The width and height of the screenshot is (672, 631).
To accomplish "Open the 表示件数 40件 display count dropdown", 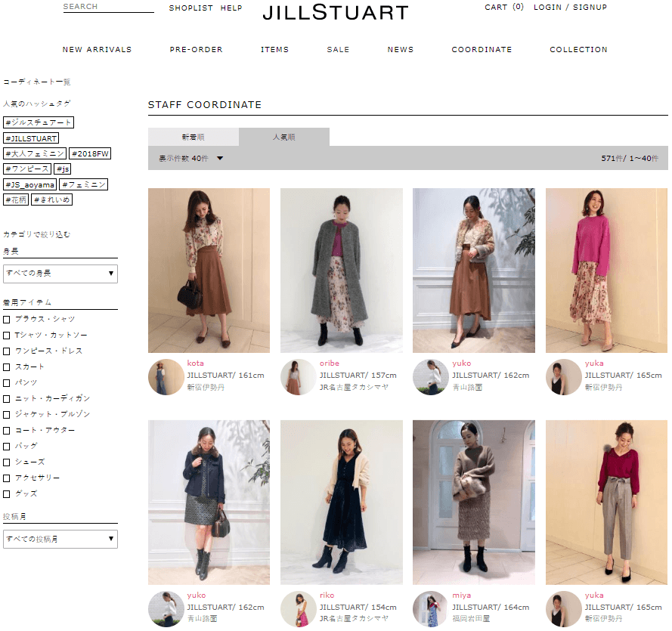I will (191, 159).
